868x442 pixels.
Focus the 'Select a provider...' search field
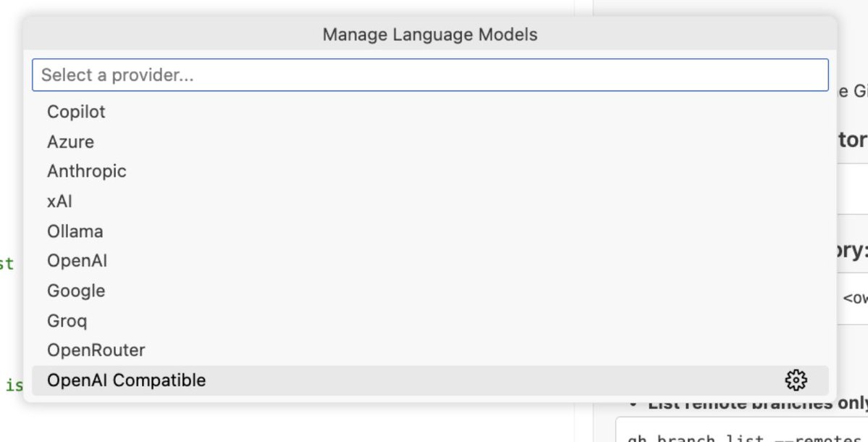(430, 75)
